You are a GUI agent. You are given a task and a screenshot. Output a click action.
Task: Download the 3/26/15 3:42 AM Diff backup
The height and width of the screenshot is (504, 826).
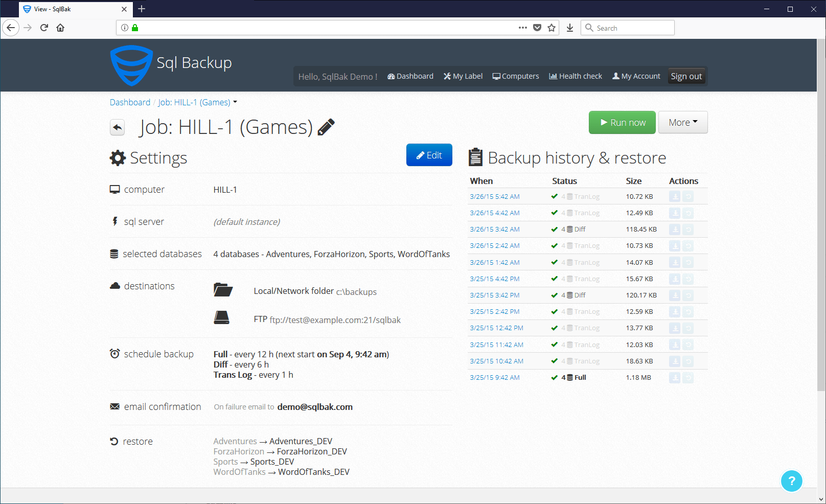pyautogui.click(x=675, y=230)
